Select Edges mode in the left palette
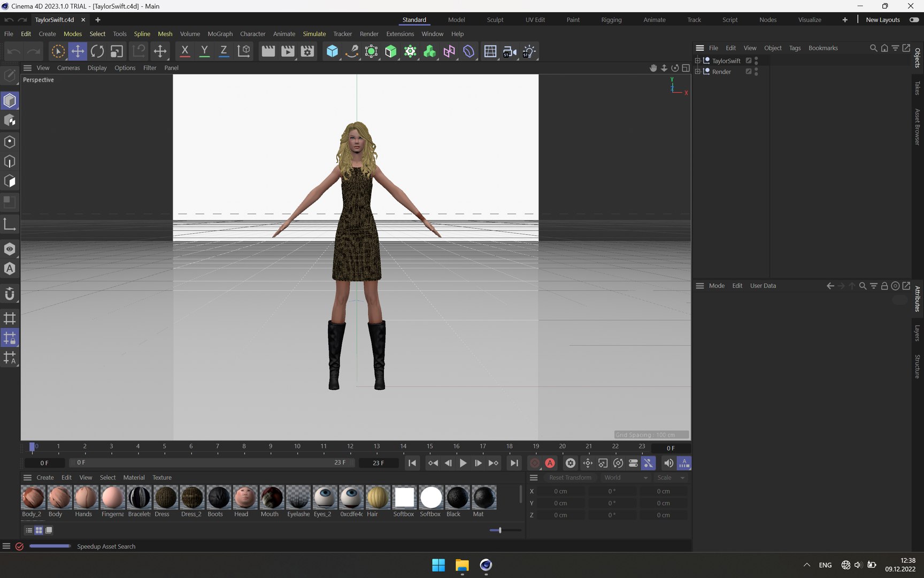This screenshot has height=578, width=924. point(10,162)
